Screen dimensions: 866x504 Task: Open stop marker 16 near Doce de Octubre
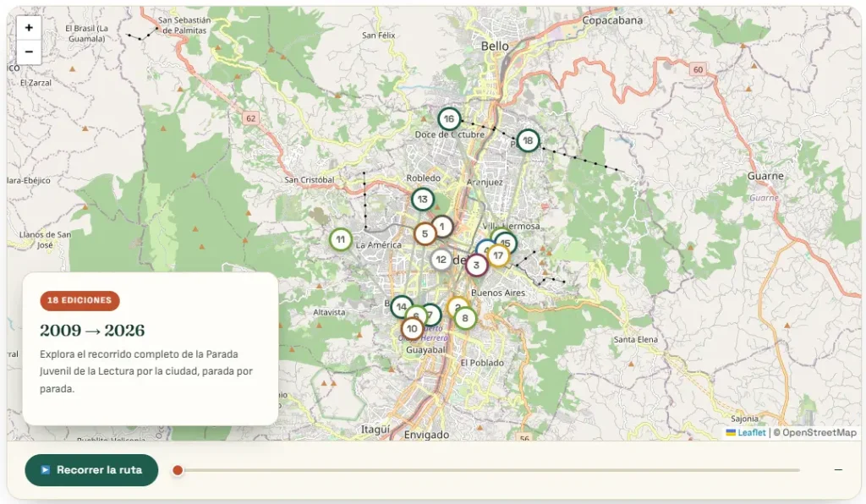449,118
